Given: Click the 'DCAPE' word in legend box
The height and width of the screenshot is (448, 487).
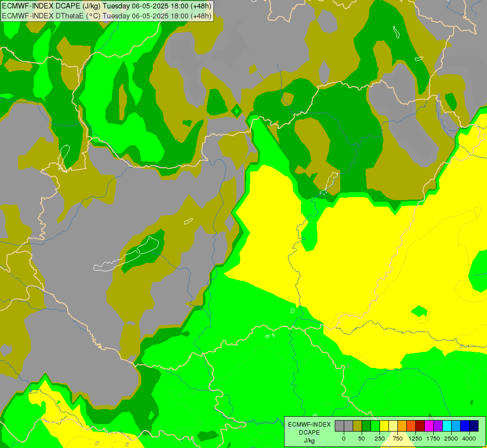Looking at the screenshot, I should [309, 433].
